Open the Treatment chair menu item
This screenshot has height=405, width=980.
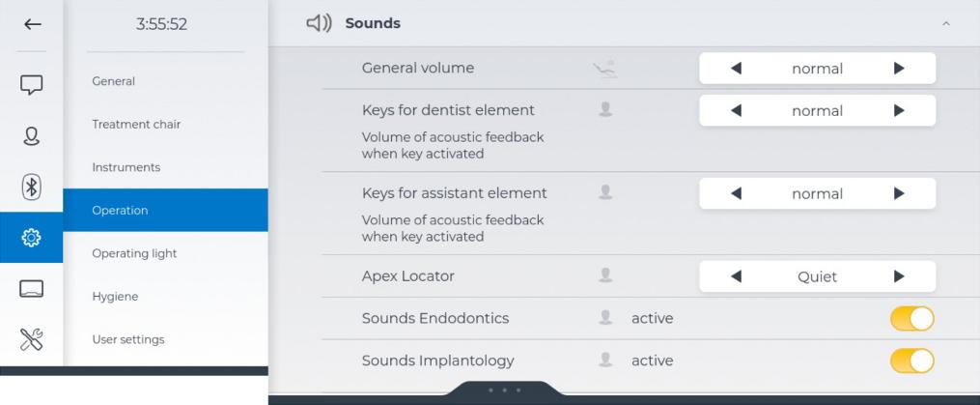136,124
